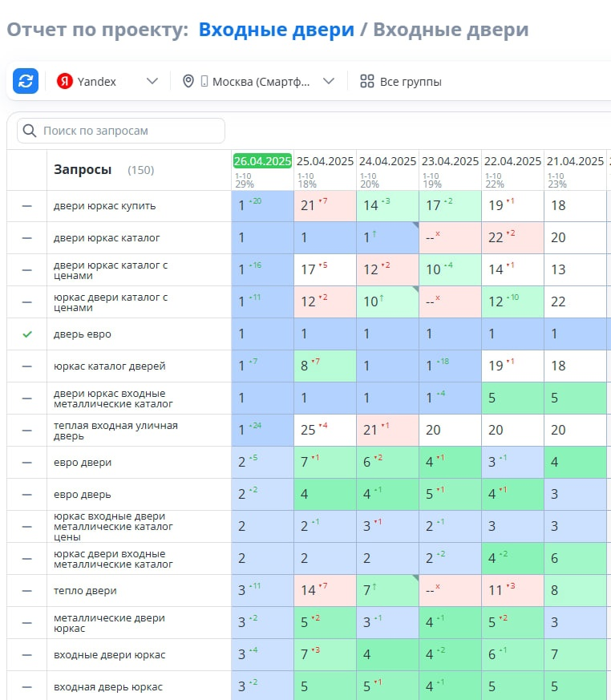Click the grid icon beside Все группы
This screenshot has height=700, width=611.
click(x=367, y=81)
